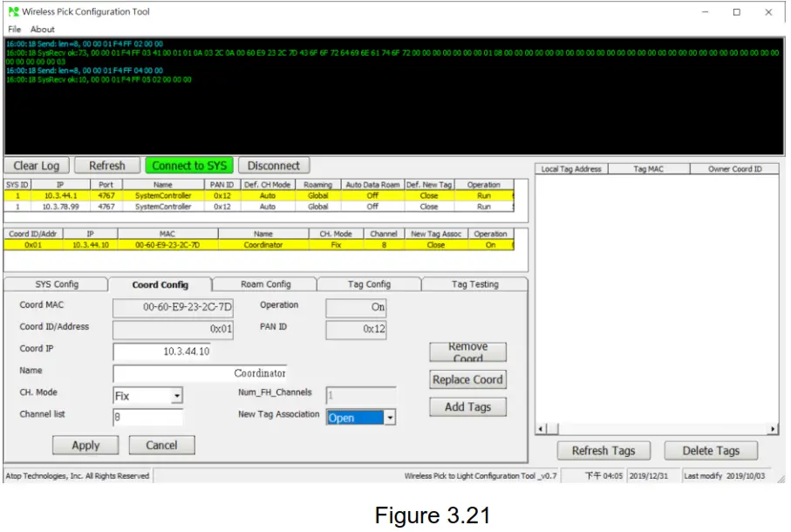Viewport: 791px width, 532px height.
Task: Click the Replace Coord button
Action: point(467,379)
